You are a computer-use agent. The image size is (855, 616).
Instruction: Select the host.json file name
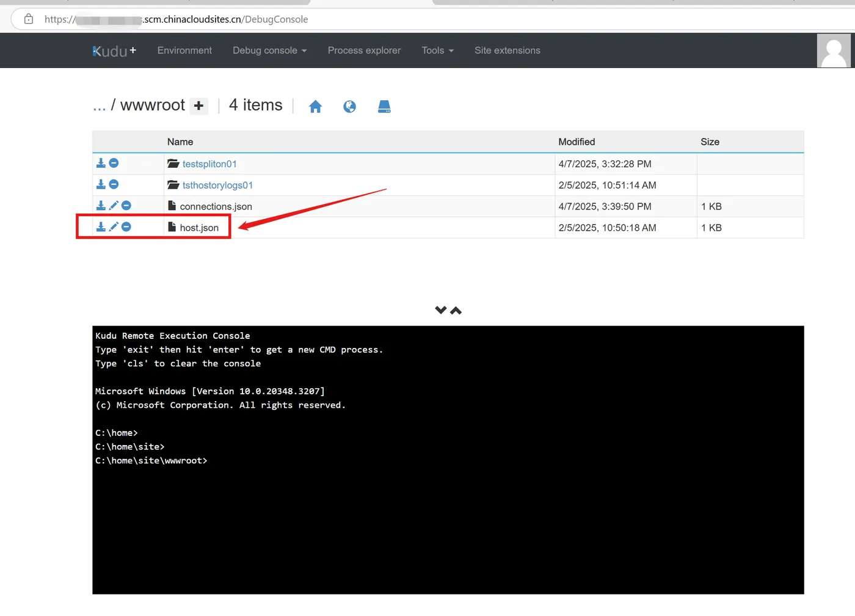(x=199, y=228)
